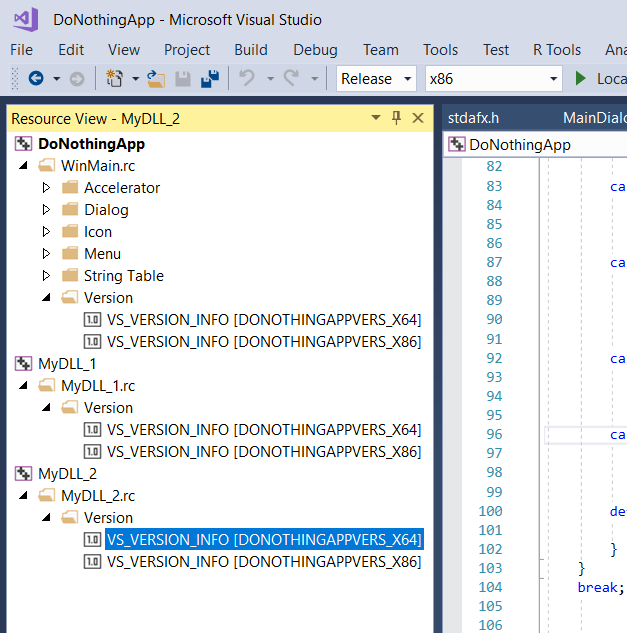Image resolution: width=627 pixels, height=633 pixels.
Task: Open the Release configuration dropdown
Action: pyautogui.click(x=408, y=79)
